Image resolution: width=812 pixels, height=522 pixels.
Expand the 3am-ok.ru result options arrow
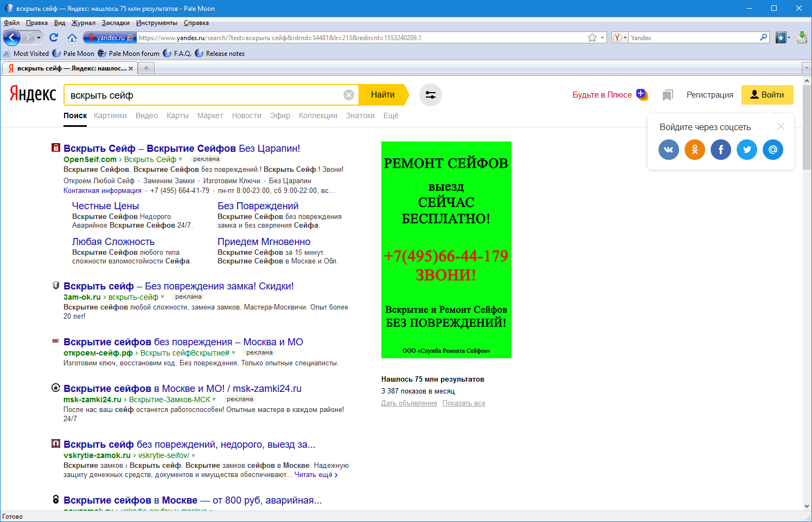point(162,297)
